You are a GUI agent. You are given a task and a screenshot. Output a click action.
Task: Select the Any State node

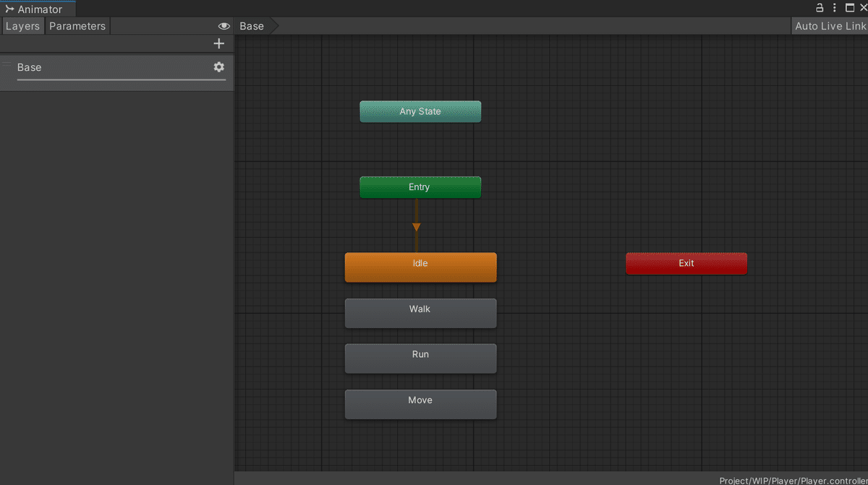click(x=420, y=111)
